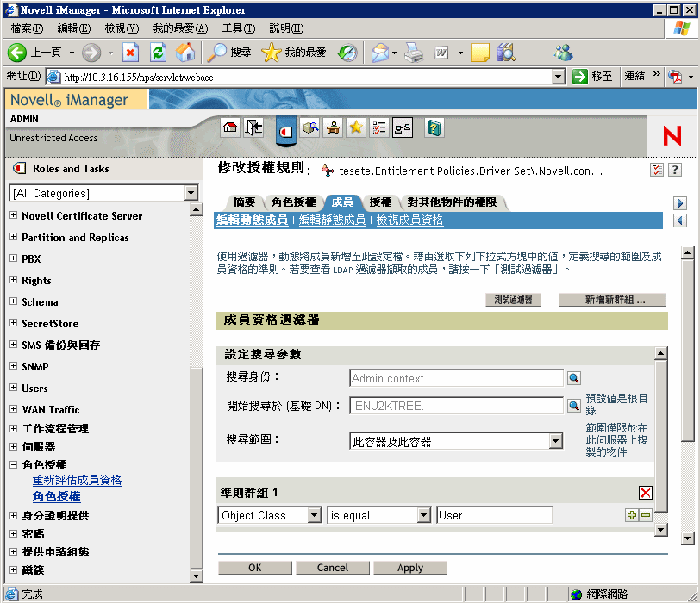Click the 測試過濾器 button
700x603 pixels.
pyautogui.click(x=514, y=300)
